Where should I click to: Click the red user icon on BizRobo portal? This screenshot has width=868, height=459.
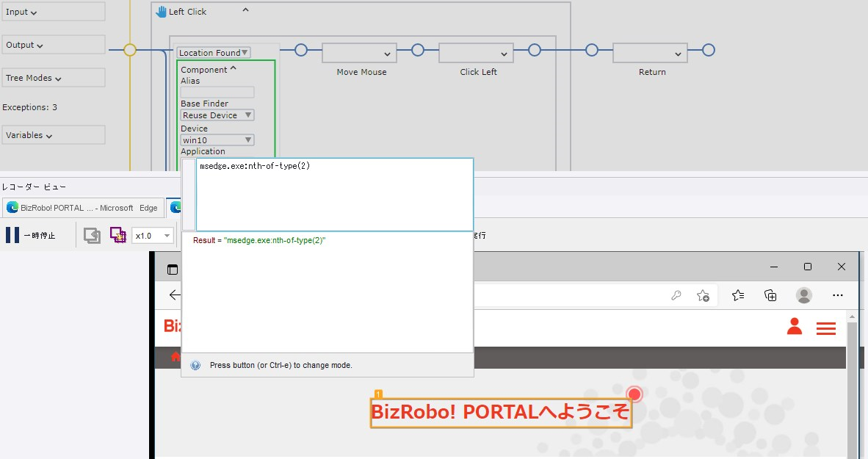coord(795,327)
